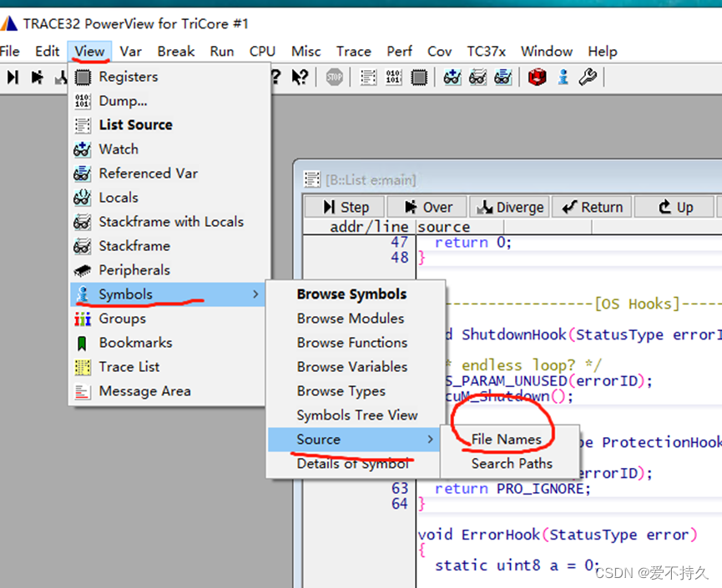Click the Up button
The height and width of the screenshot is (588, 722).
(x=674, y=207)
